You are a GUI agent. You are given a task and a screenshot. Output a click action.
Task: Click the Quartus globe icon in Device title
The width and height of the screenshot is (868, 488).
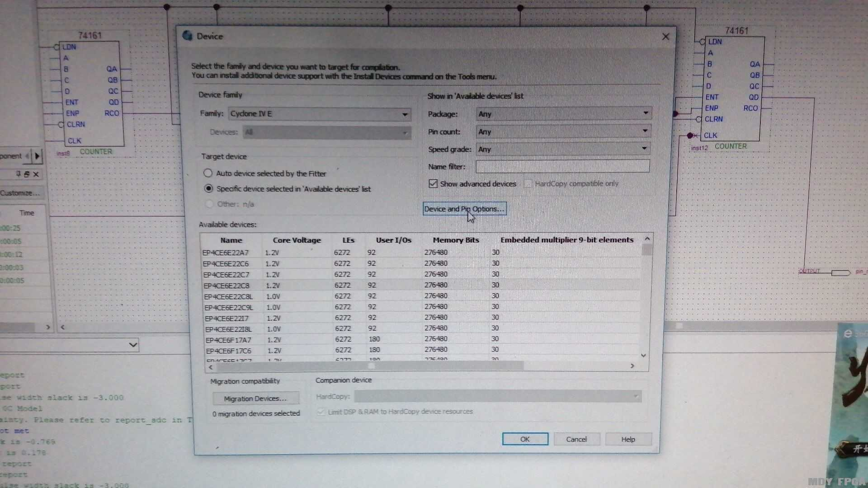coord(188,36)
